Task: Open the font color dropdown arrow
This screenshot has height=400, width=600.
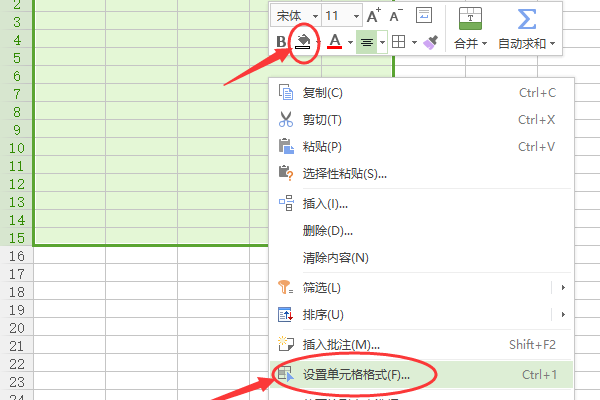Action: pos(350,42)
